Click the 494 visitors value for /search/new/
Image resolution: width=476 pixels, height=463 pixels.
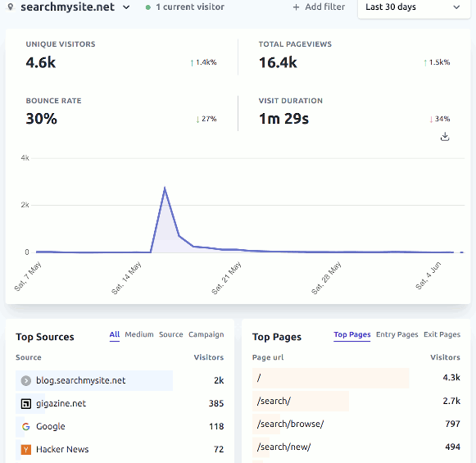click(x=452, y=447)
